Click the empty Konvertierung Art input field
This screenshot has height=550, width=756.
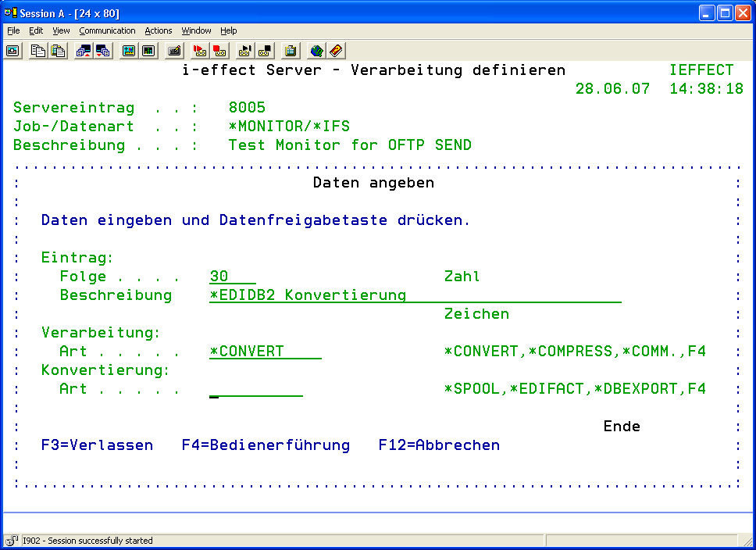coord(256,389)
